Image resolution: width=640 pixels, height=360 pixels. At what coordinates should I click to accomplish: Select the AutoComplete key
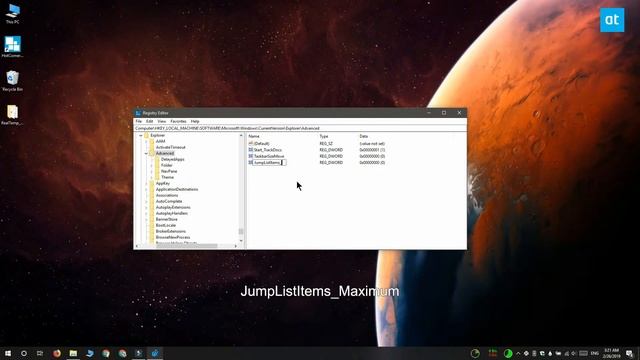click(169, 201)
